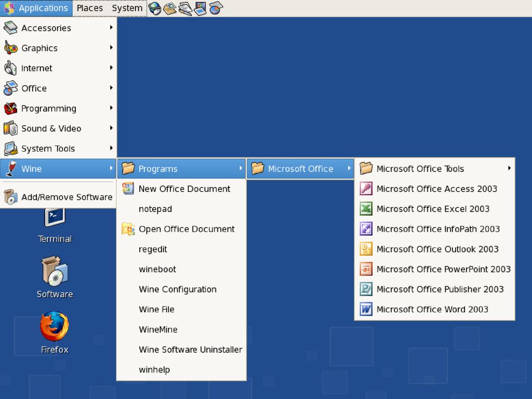The width and height of the screenshot is (532, 399).
Task: Launch winhelp
Action: (181, 369)
